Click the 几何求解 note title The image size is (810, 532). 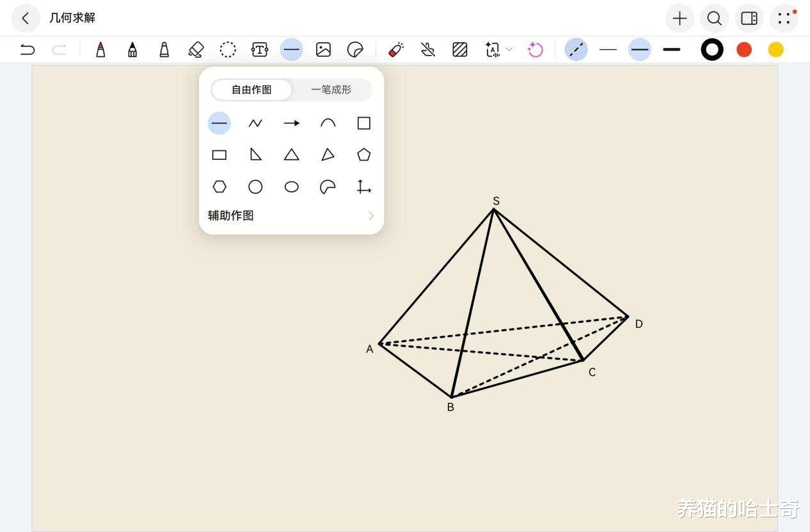[72, 18]
